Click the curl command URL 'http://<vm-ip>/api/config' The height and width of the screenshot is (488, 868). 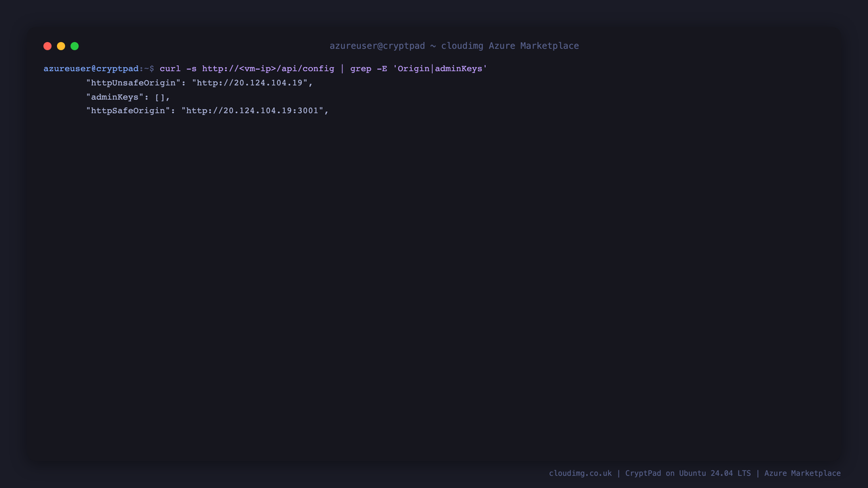268,68
